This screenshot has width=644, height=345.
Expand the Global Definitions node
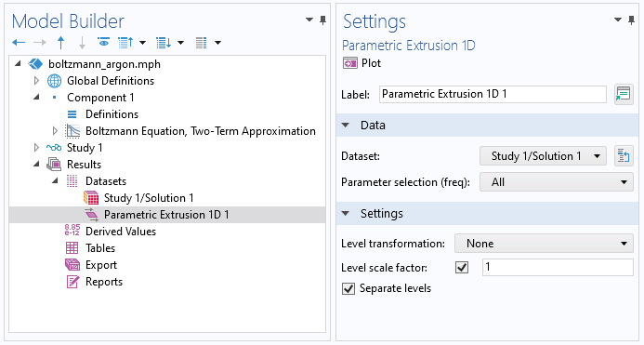(x=36, y=81)
